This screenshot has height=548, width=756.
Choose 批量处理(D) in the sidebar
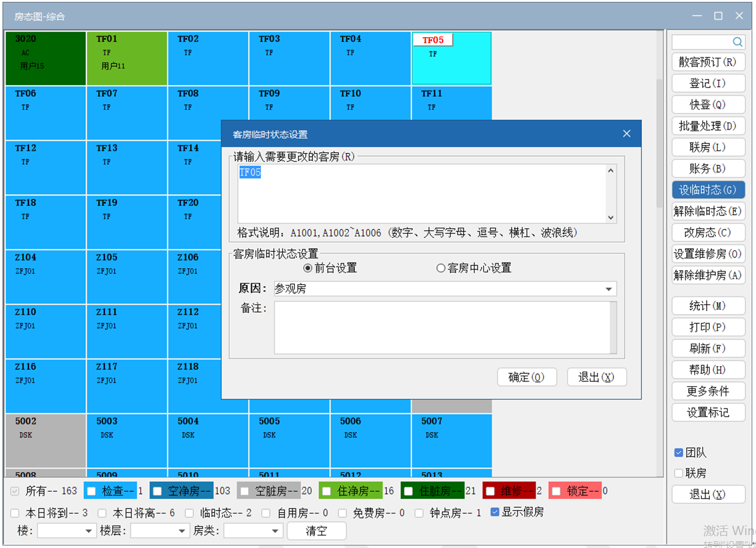(x=708, y=126)
